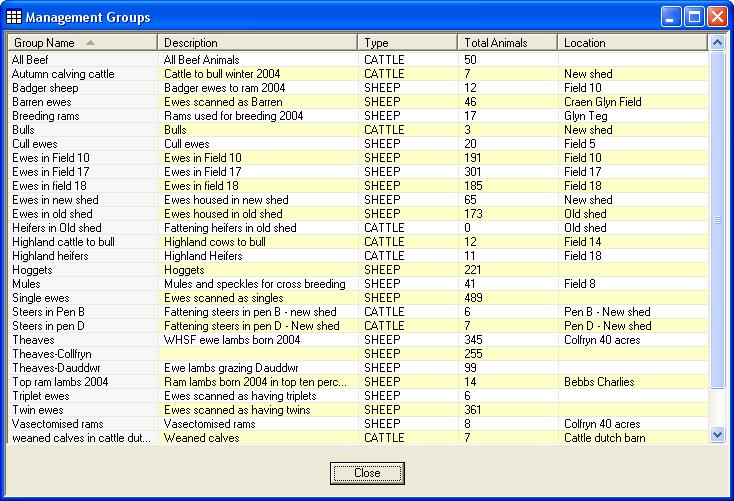Click the vertical scrollbar thumb
The height and width of the screenshot is (501, 734).
coord(717,219)
